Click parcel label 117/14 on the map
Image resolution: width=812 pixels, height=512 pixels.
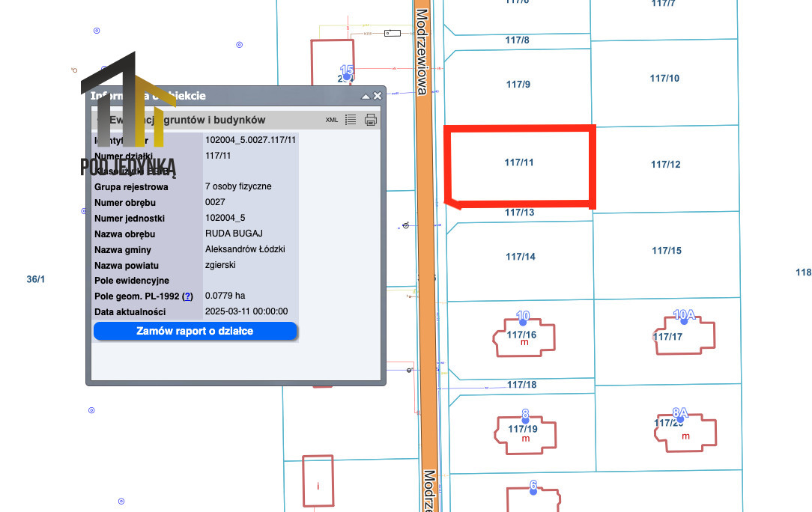[521, 257]
